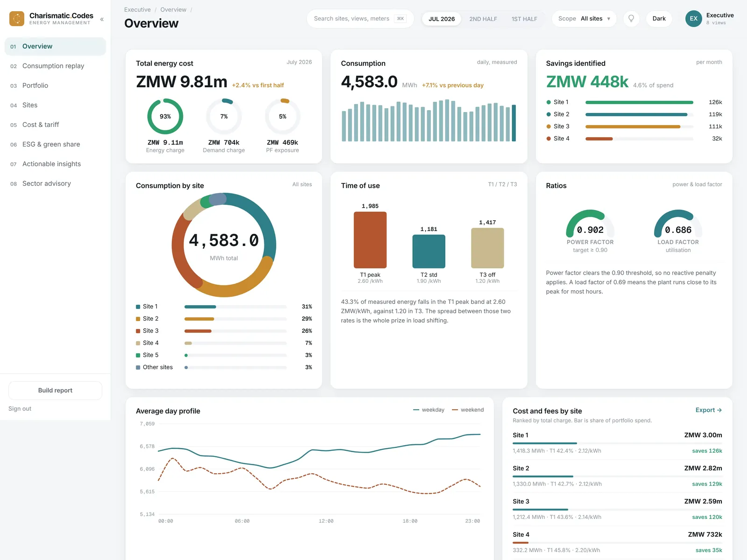
Task: Go to Sector advisory
Action: tap(55, 183)
